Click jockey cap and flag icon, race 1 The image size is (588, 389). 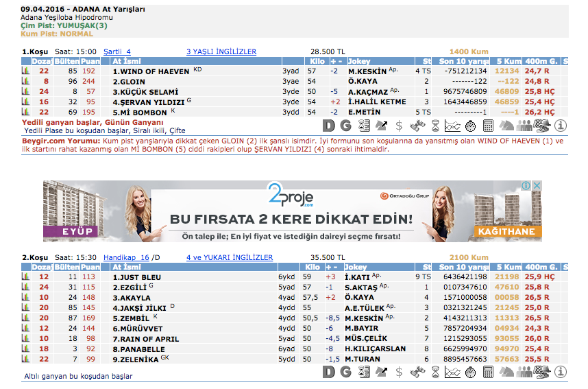pyautogui.click(x=542, y=126)
